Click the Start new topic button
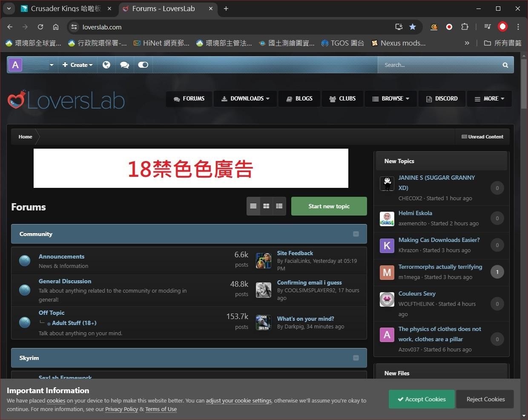Image resolution: width=528 pixels, height=420 pixels. coord(329,206)
